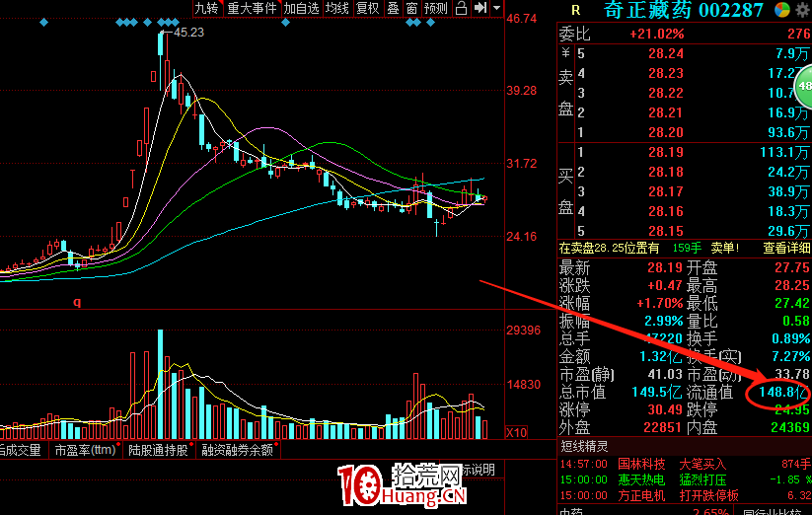Select the sell-3 price 28.22

tap(665, 93)
